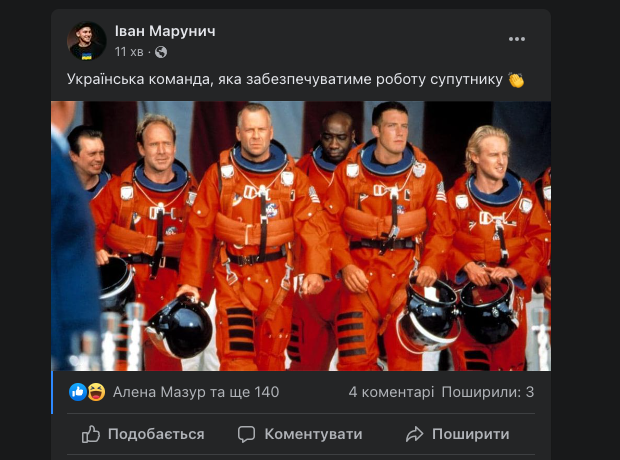This screenshot has height=460, width=620.
Task: Click the thumbs-up icon beside Подобається
Action: point(91,434)
